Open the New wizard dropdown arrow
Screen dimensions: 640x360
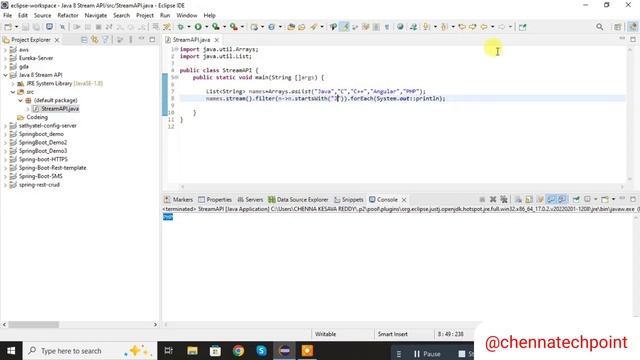click(x=16, y=27)
